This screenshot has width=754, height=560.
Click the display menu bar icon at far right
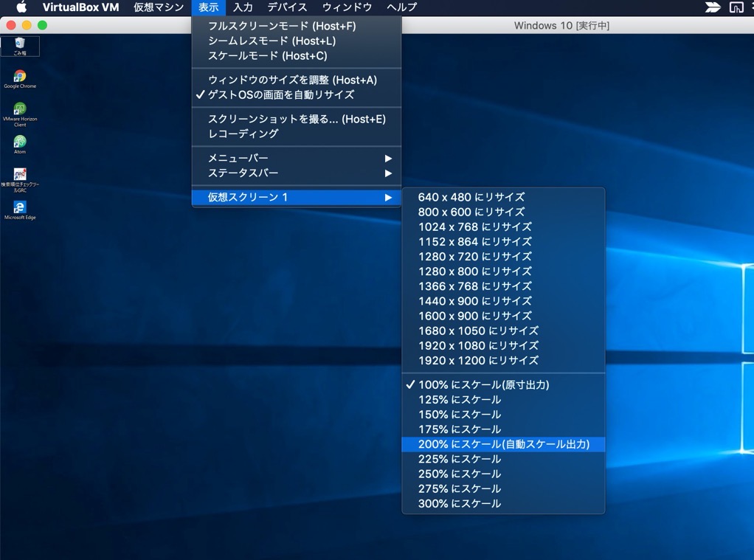[x=736, y=7]
